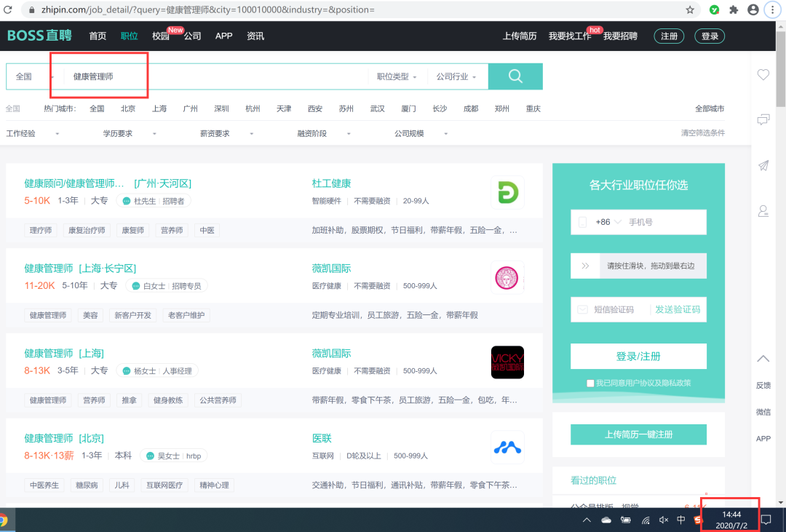Open the heart favorites icon in right sidebar
Image resolution: width=786 pixels, height=532 pixels.
pyautogui.click(x=763, y=75)
